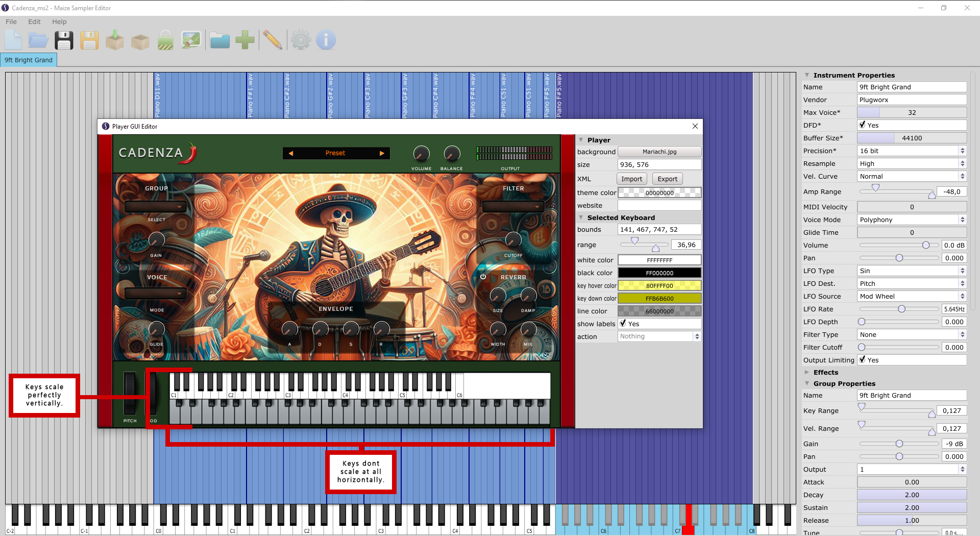Toggle the show labels checkbox
The height and width of the screenshot is (536, 980).
tap(623, 324)
